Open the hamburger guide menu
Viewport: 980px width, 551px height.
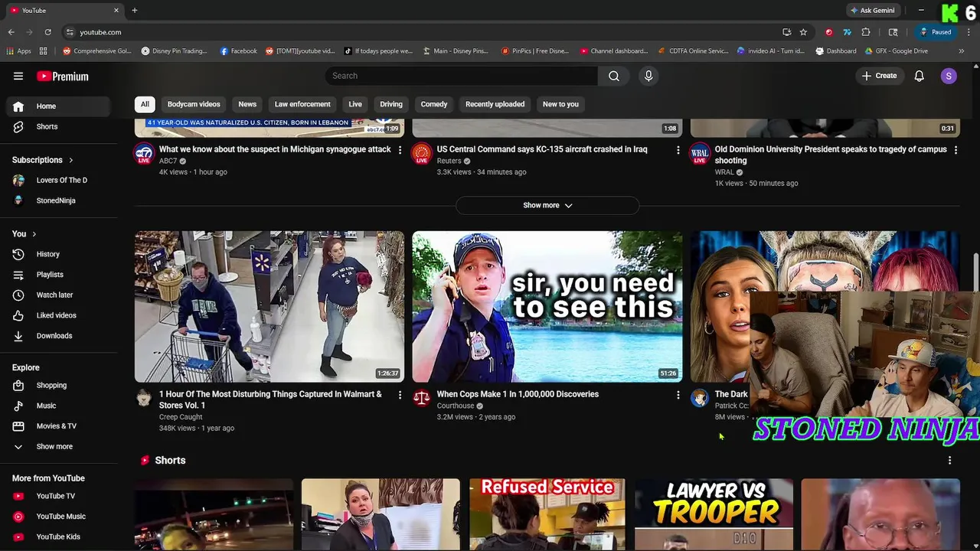coord(18,76)
